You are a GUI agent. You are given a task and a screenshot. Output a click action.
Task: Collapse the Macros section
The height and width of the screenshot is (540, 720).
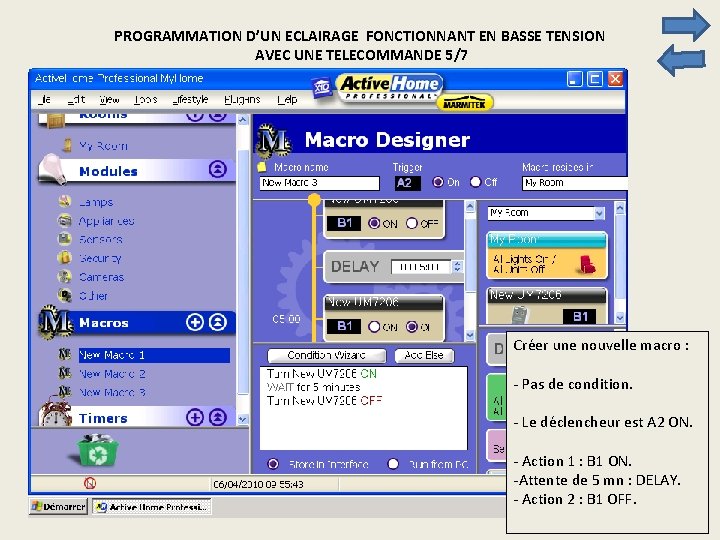(x=218, y=322)
